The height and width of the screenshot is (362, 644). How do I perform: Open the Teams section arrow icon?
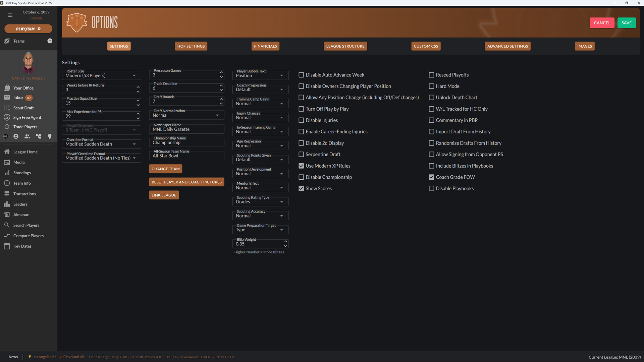[x=50, y=41]
